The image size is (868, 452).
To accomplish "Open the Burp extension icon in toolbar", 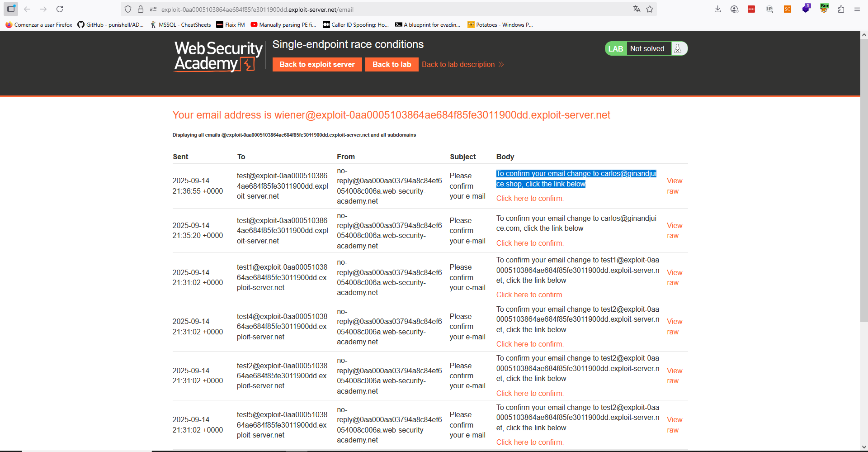I will tap(824, 9).
